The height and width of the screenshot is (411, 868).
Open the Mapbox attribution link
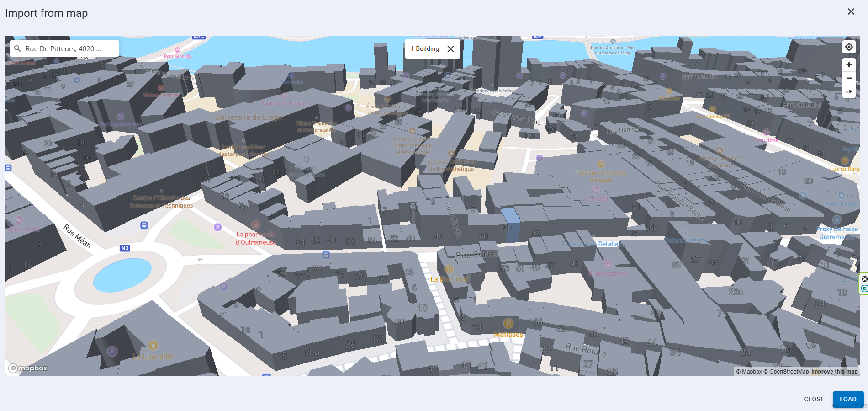point(749,372)
